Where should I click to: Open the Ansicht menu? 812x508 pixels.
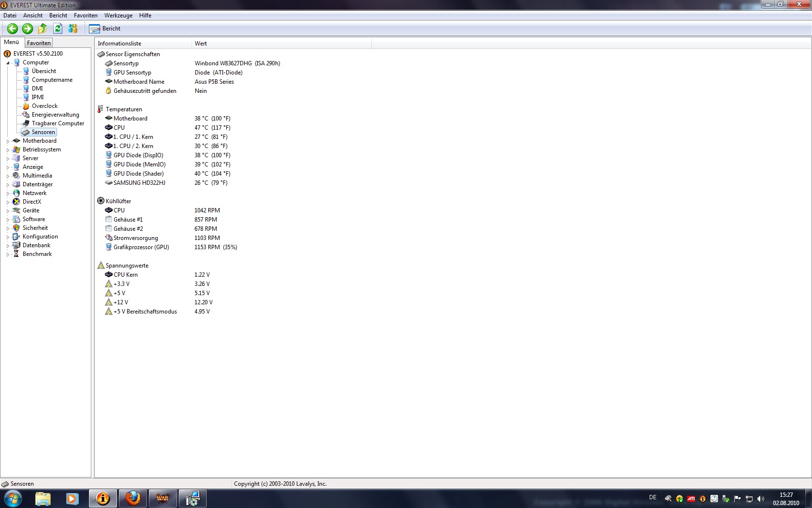tap(33, 15)
